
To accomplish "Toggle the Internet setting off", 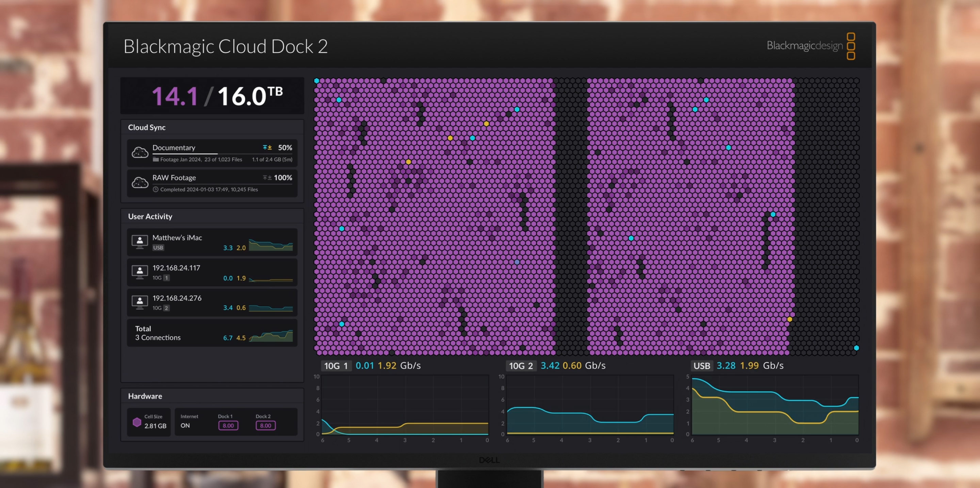I will point(185,425).
